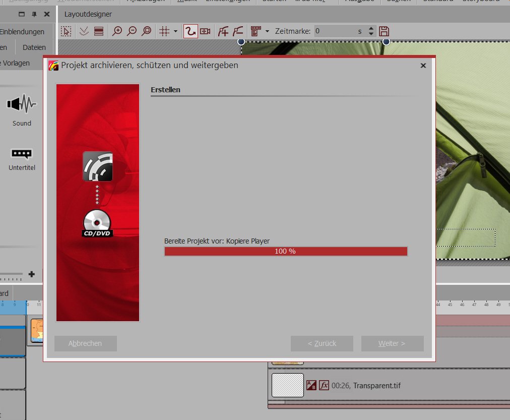Click the Zeitmarke time input field
Image resolution: width=510 pixels, height=420 pixels.
click(x=334, y=31)
